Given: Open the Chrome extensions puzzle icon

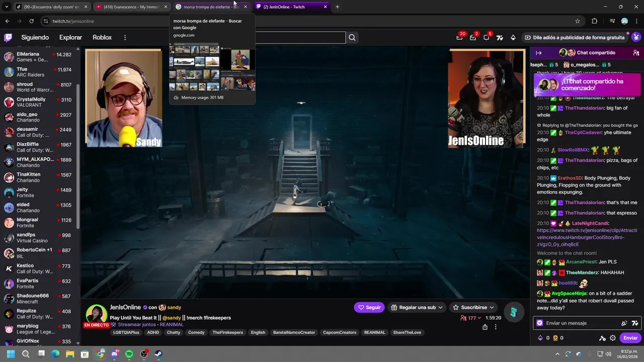Looking at the screenshot, I should coord(595,21).
